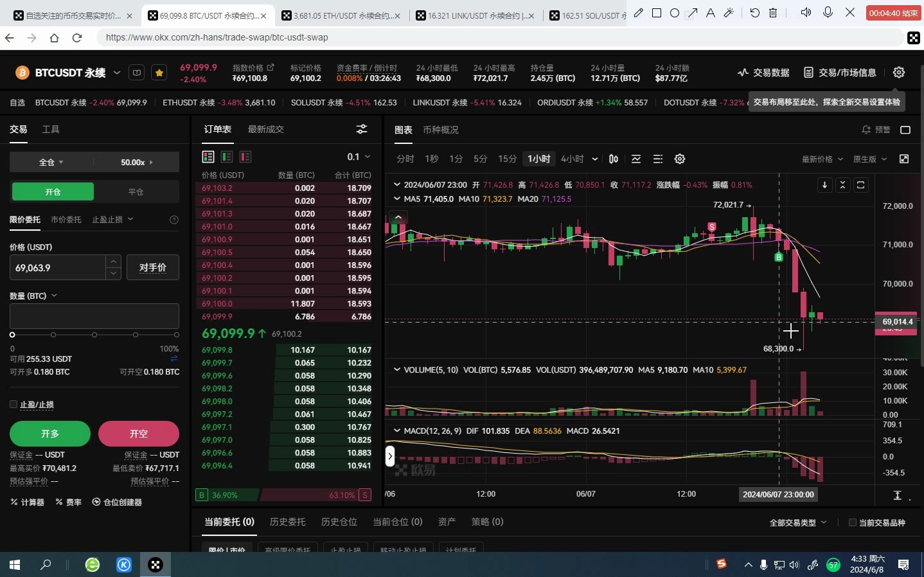Collapse the candle info chevron before 2024/06/07
The image size is (924, 577).
pos(396,184)
